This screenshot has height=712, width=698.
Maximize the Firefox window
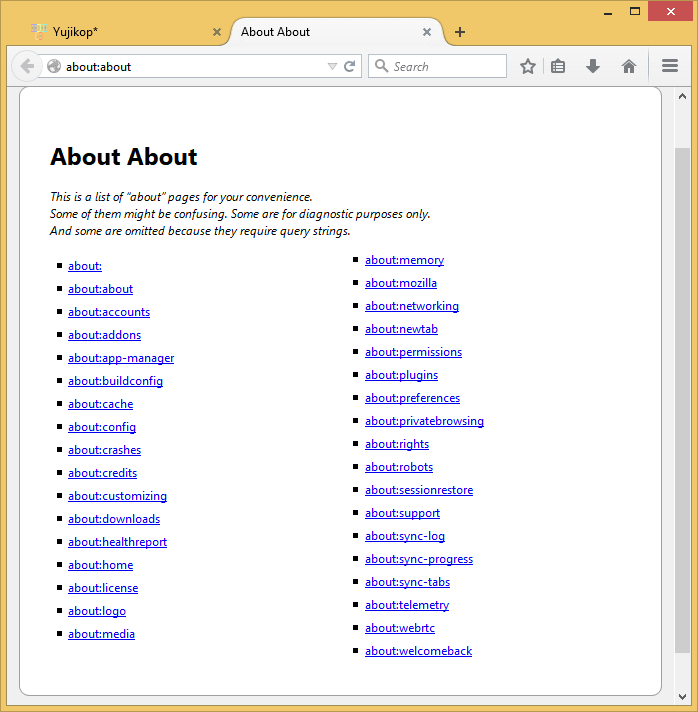point(635,11)
